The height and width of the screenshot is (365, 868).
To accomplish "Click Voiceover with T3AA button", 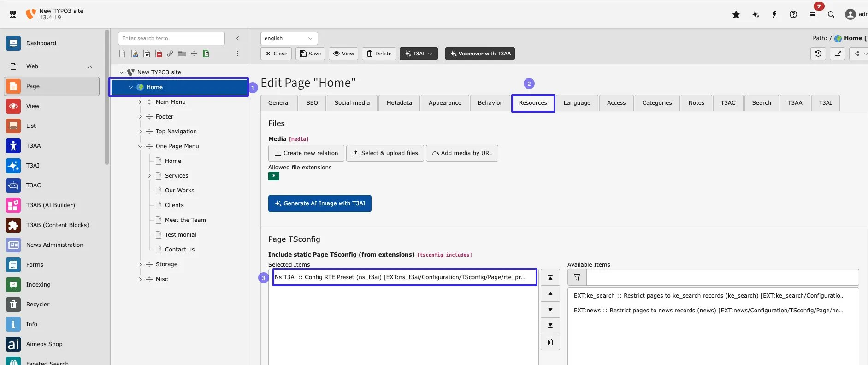I will pos(480,54).
